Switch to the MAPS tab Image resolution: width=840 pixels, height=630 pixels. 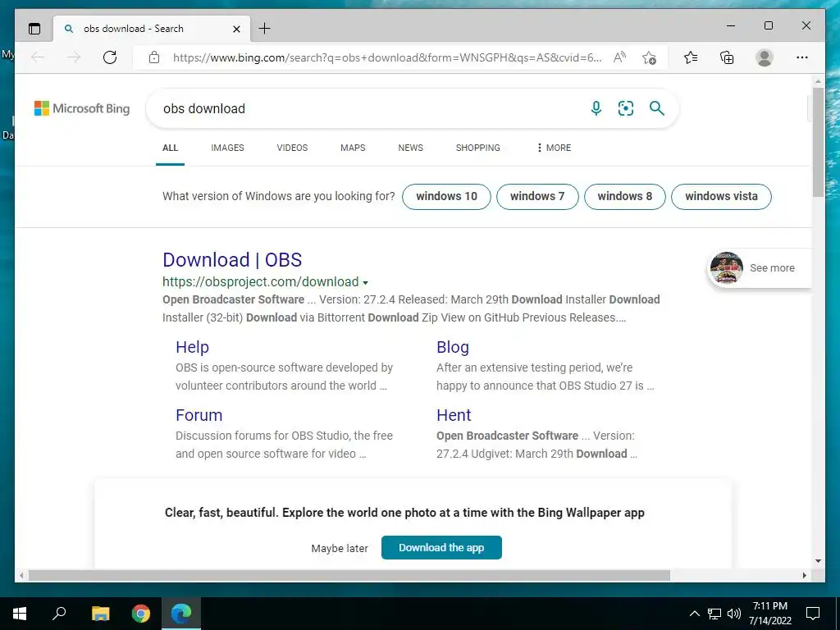(x=353, y=148)
